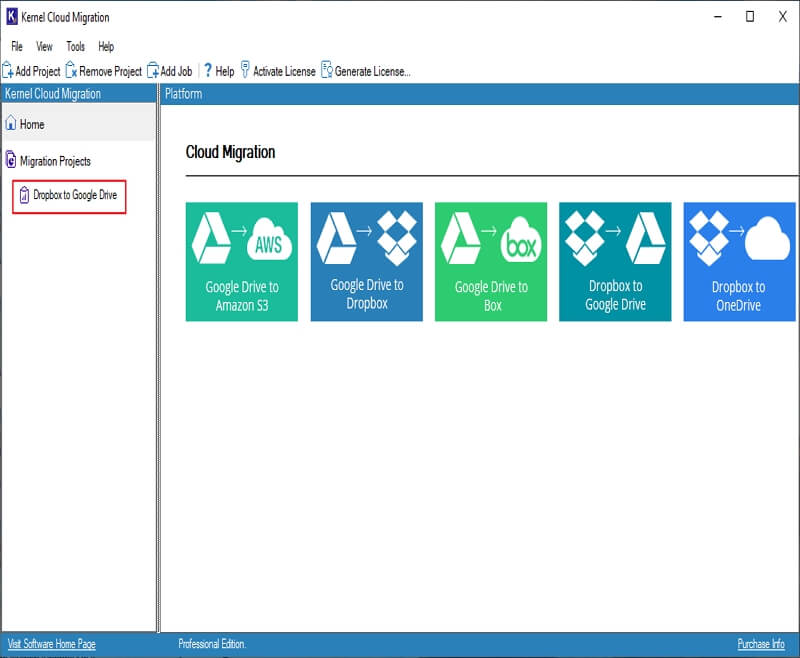The height and width of the screenshot is (658, 800).
Task: Click the Add Job label
Action: (x=176, y=71)
